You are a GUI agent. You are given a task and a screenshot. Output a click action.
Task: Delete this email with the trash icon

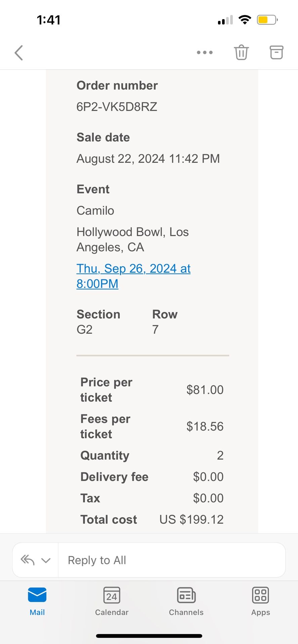[241, 52]
